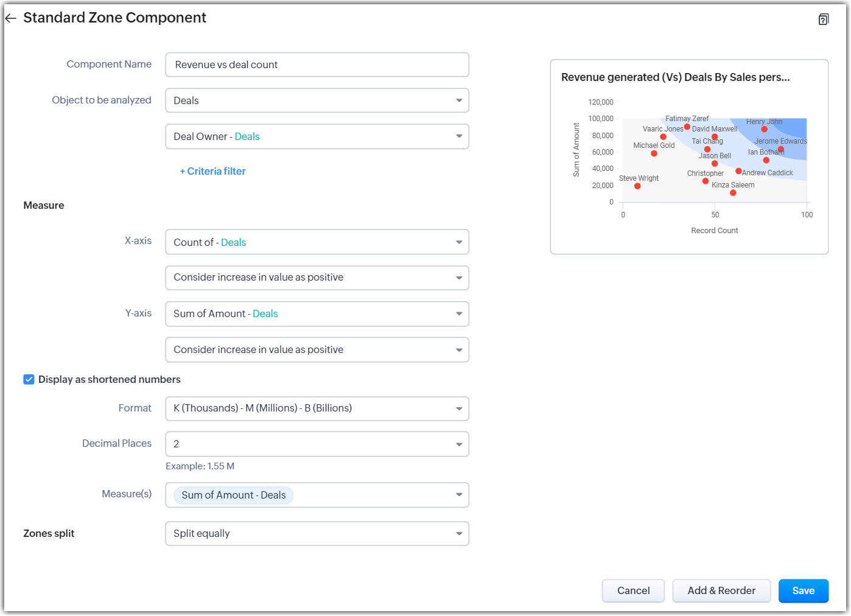Expand the Deal Owner dropdown
Image resolution: width=851 pixels, height=616 pixels.
coord(317,137)
